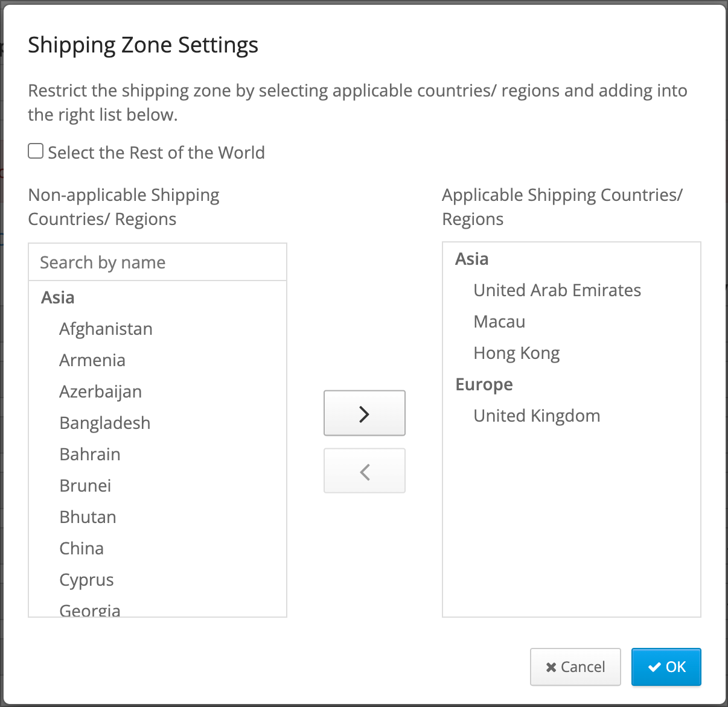Viewport: 728px width, 707px height.
Task: Select the Europe group heading
Action: point(484,384)
